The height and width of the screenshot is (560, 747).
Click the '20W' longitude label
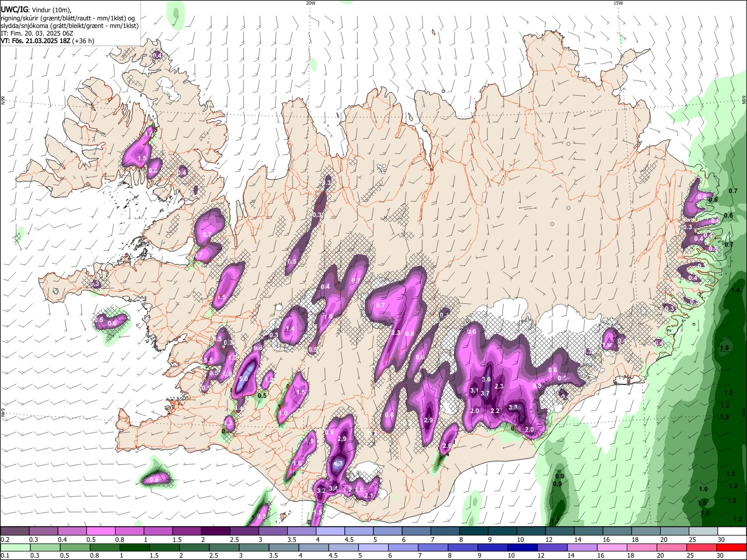310,3
